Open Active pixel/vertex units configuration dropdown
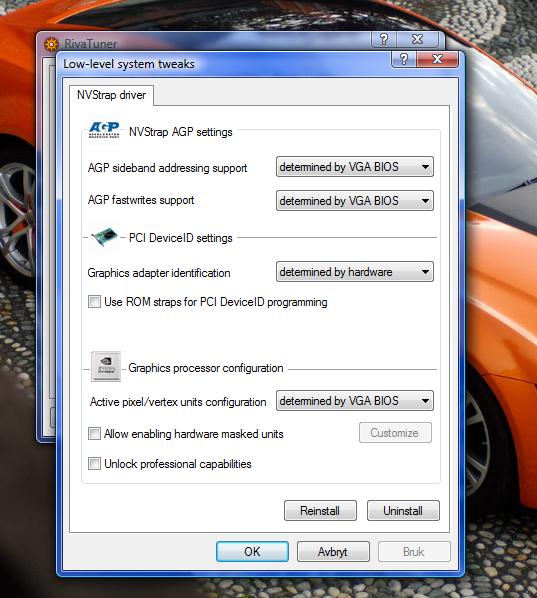Screen dimensions: 537x598 355,400
